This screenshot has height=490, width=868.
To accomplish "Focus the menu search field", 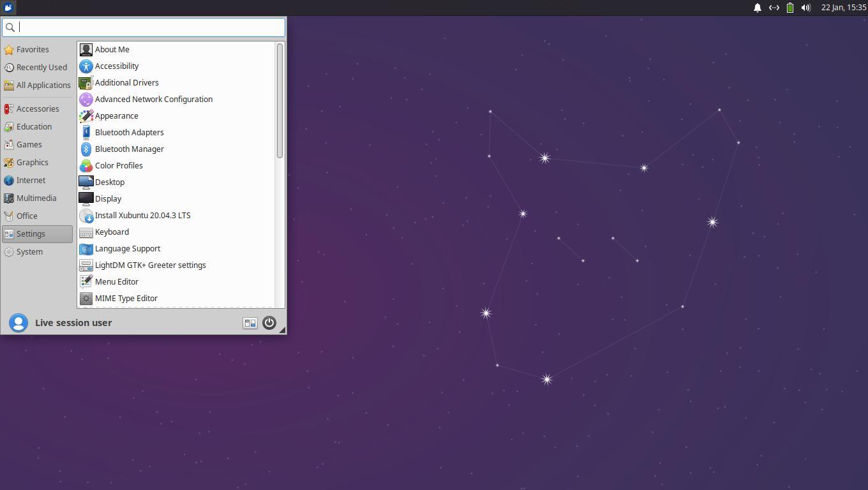I will (150, 27).
